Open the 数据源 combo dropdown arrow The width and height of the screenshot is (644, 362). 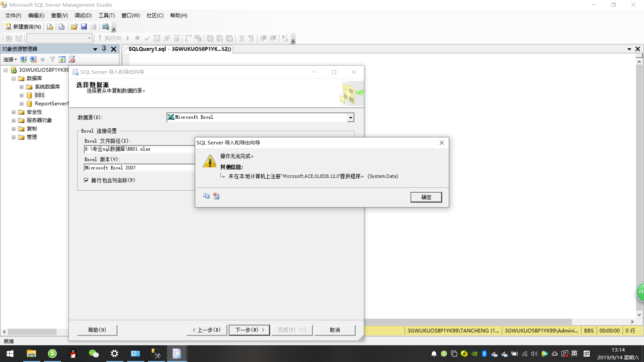click(x=351, y=117)
